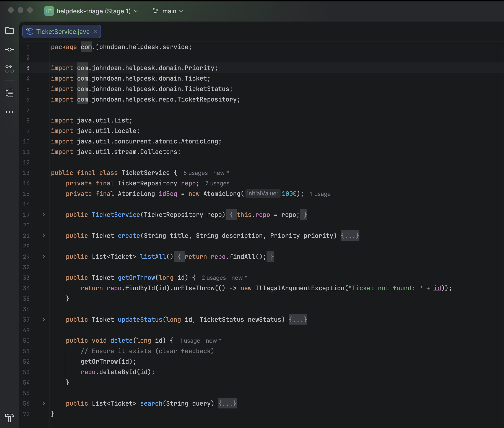This screenshot has height=428, width=504.
Task: Expand the search method fold arrow
Action: (x=43, y=403)
